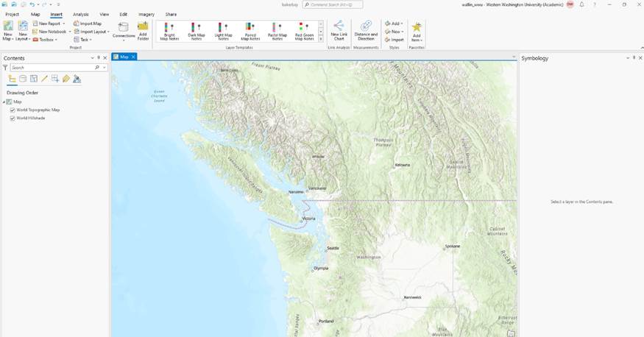Select List By Perspective Imagery icon

[77, 79]
